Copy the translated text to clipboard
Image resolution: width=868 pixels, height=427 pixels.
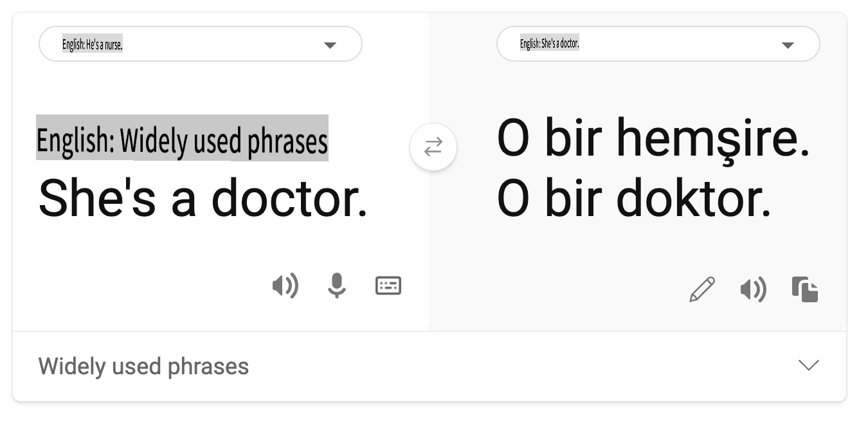805,289
